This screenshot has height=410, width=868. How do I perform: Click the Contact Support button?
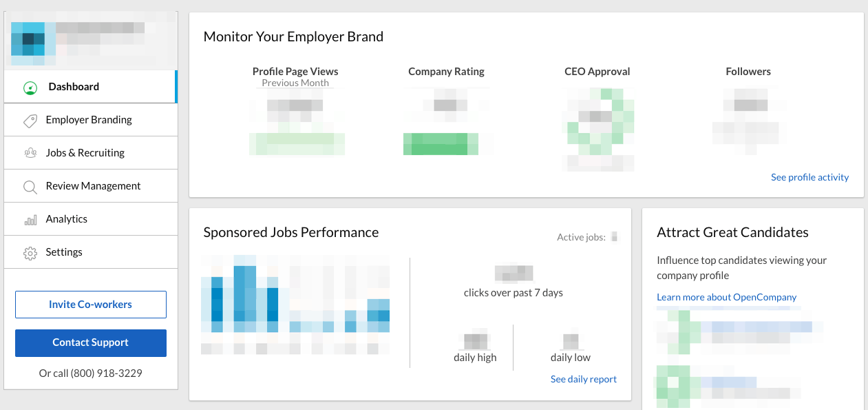tap(90, 342)
